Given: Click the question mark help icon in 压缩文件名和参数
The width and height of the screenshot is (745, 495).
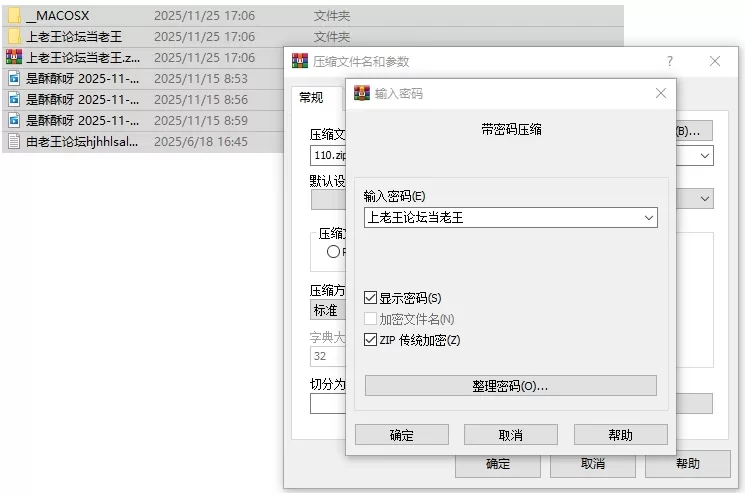Looking at the screenshot, I should click(x=670, y=61).
